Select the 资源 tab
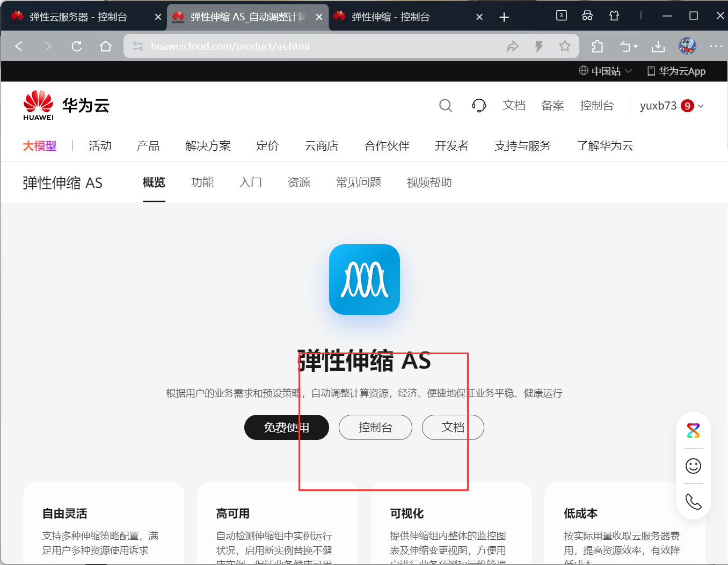The width and height of the screenshot is (728, 565). click(x=299, y=182)
